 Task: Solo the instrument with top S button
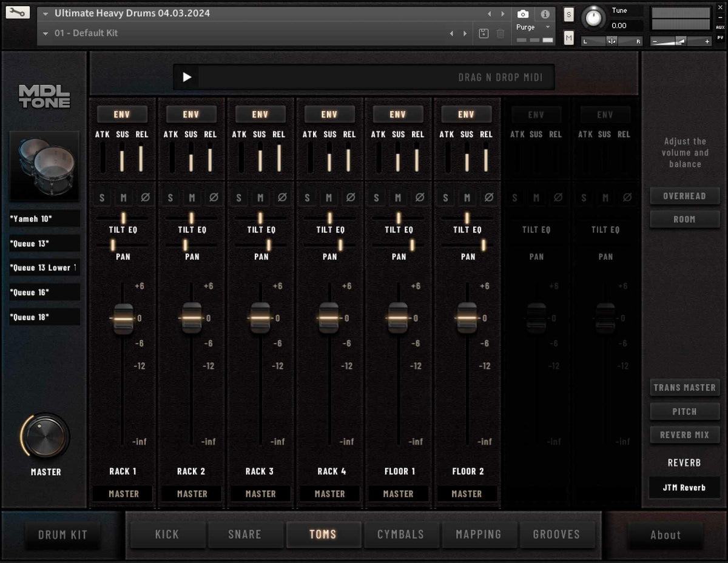click(x=568, y=15)
